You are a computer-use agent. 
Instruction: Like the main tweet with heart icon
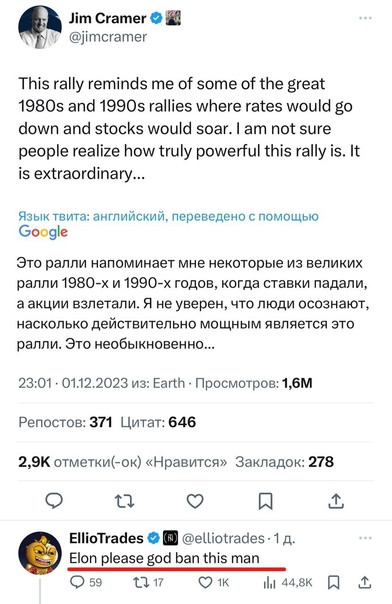195,501
